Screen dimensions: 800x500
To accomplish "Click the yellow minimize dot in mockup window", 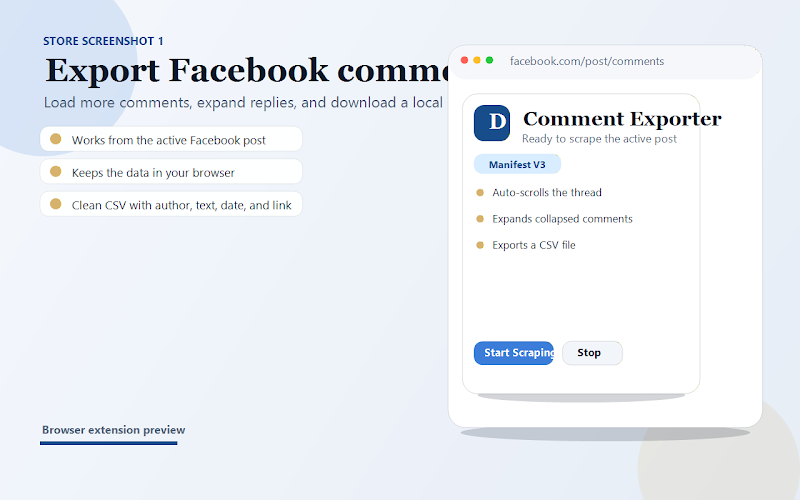I will pyautogui.click(x=477, y=60).
